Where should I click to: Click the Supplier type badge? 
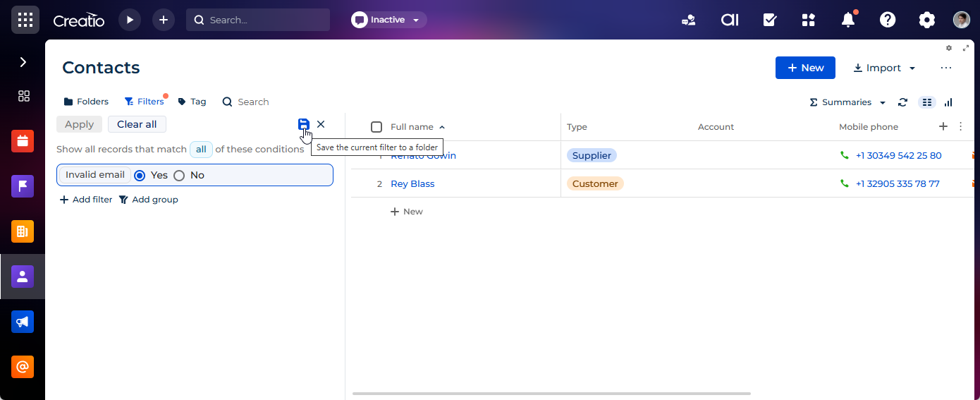point(592,155)
